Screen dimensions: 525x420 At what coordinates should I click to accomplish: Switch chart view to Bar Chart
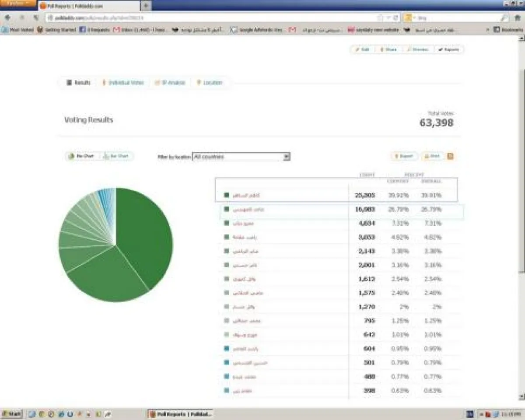click(116, 156)
